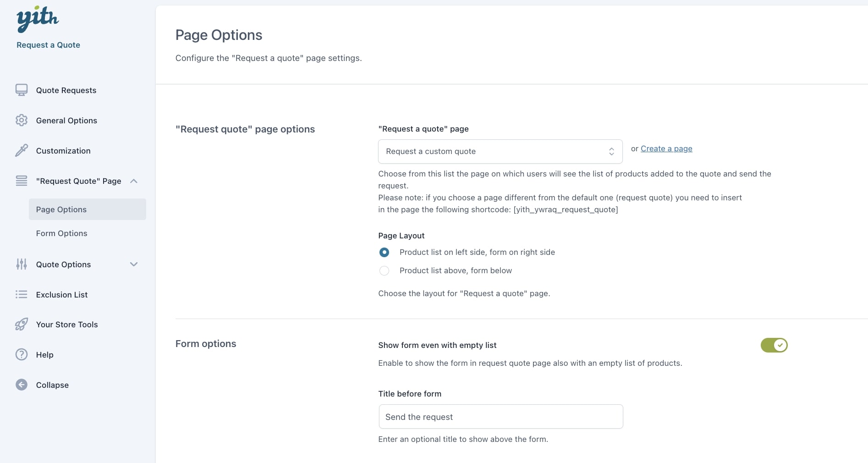Toggle "Show form even with empty list"

pyautogui.click(x=774, y=345)
